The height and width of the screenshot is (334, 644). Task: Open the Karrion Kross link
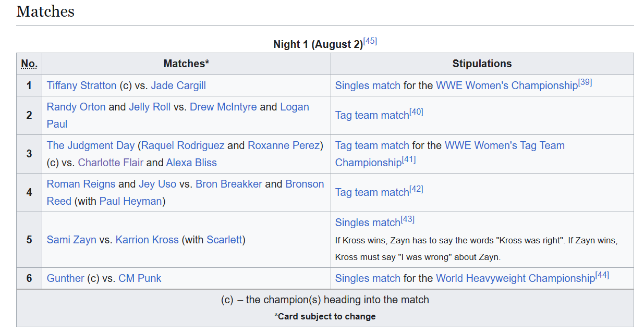(x=147, y=240)
